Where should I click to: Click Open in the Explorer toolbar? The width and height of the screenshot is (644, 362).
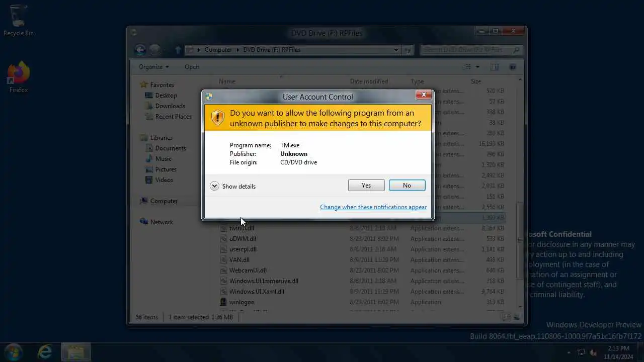[192, 67]
